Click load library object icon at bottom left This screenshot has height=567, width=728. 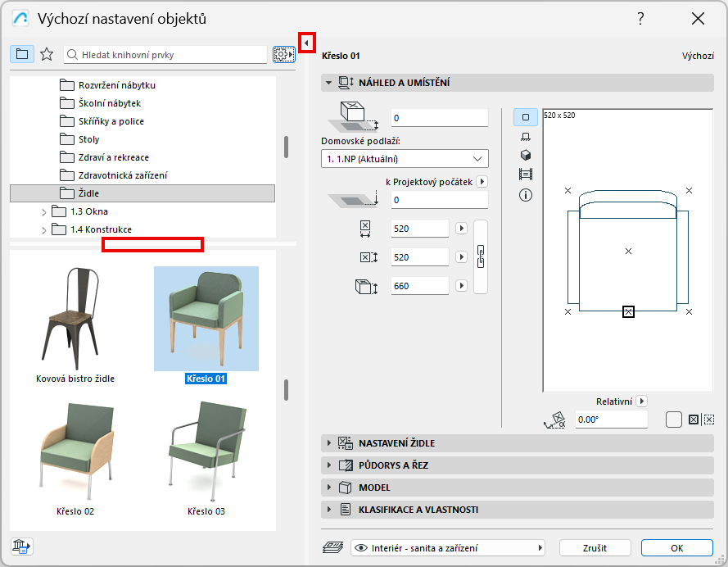[x=21, y=546]
